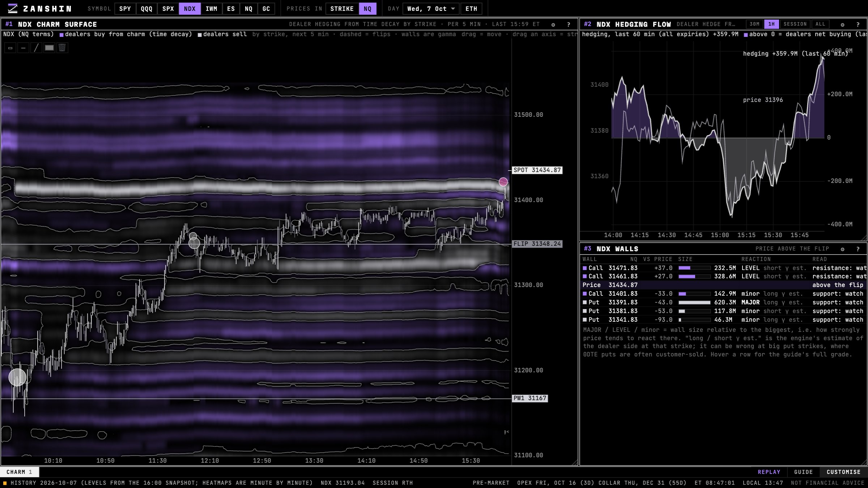
Task: Click the SPOT 31434.87 price label
Action: [x=537, y=170]
